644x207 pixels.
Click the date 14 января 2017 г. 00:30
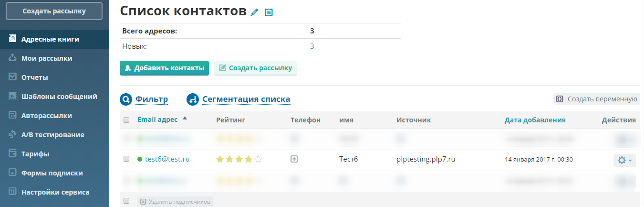point(539,160)
